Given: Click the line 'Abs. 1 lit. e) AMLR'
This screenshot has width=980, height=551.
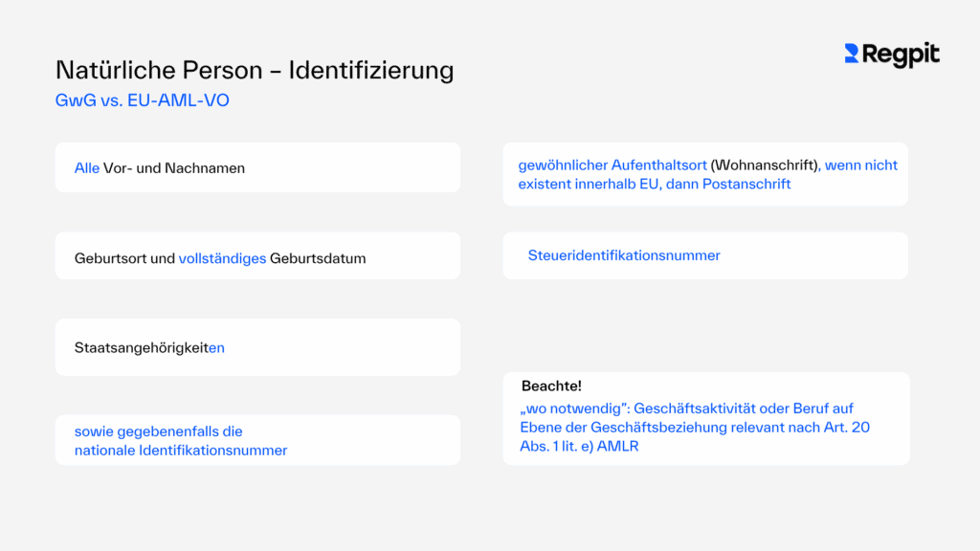Looking at the screenshot, I should point(578,446).
